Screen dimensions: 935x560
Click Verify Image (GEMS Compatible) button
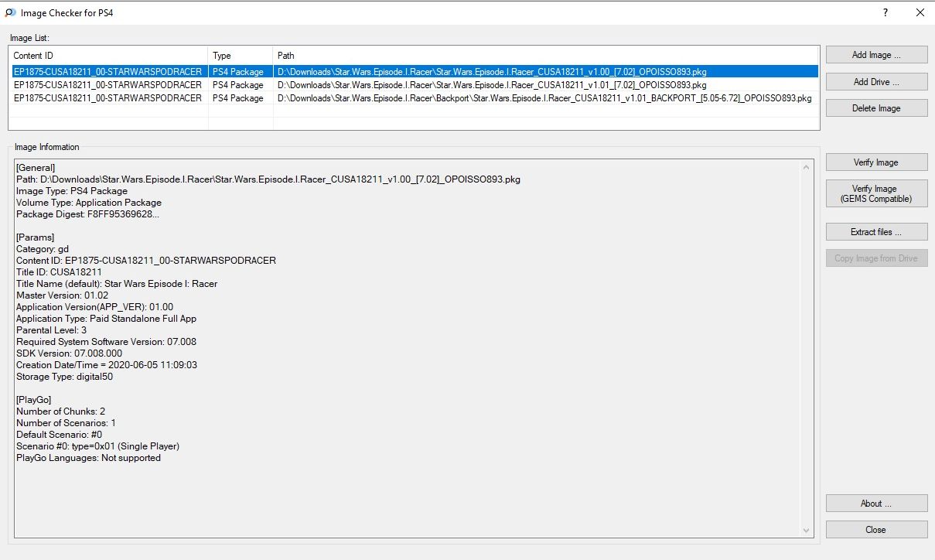tap(876, 193)
